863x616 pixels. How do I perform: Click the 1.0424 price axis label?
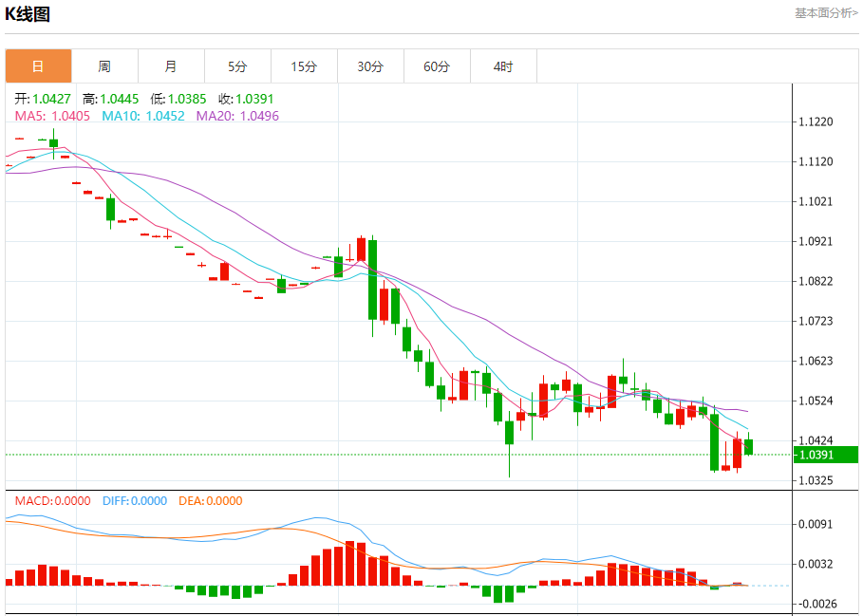tap(816, 441)
